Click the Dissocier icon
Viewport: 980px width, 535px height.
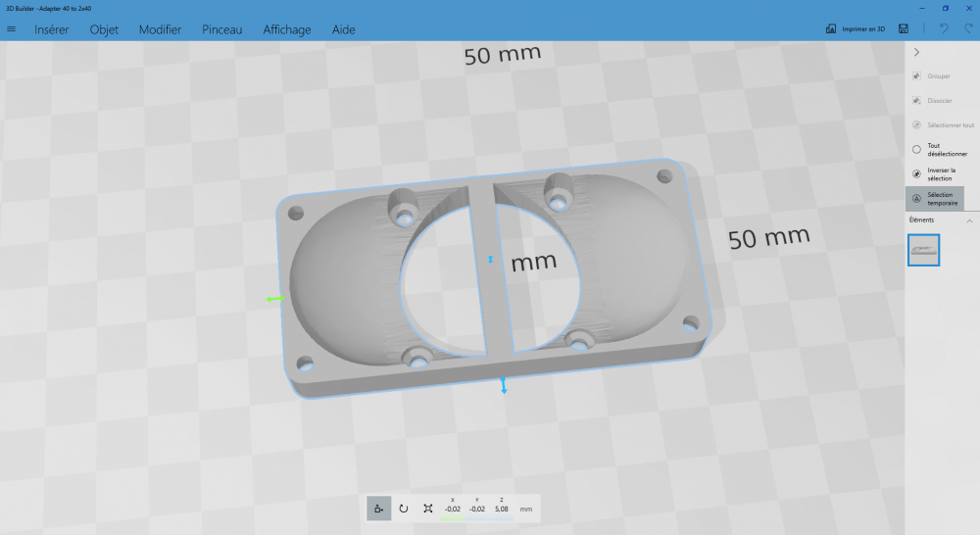916,101
